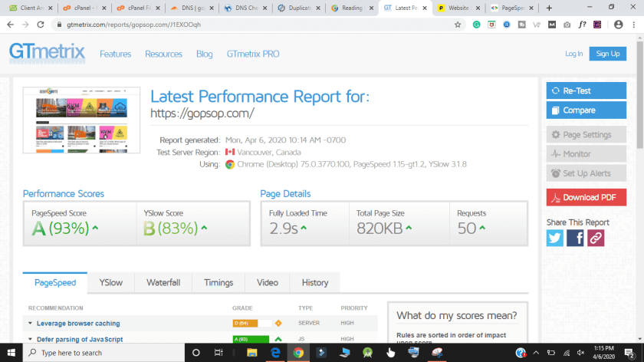Expand the Defer parsing of JavaScript arrow

point(30,340)
